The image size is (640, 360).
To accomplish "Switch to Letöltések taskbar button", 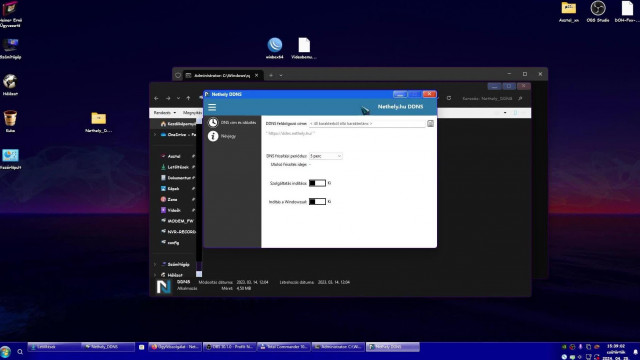I will click(x=54, y=347).
